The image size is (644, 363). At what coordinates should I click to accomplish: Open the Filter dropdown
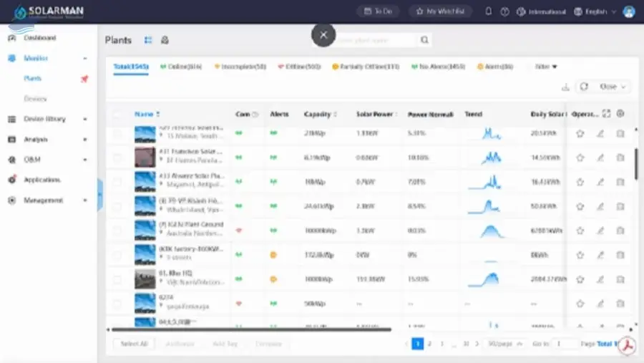pyautogui.click(x=546, y=67)
